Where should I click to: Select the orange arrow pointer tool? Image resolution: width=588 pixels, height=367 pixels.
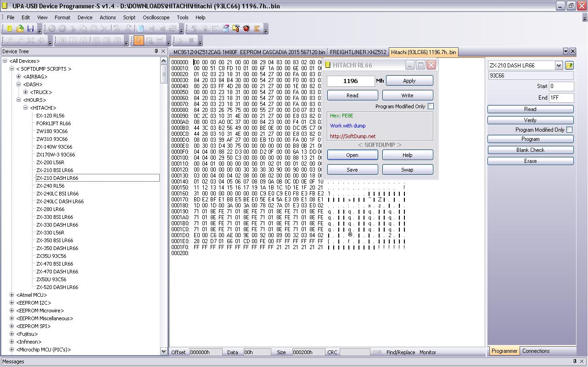(x=139, y=40)
